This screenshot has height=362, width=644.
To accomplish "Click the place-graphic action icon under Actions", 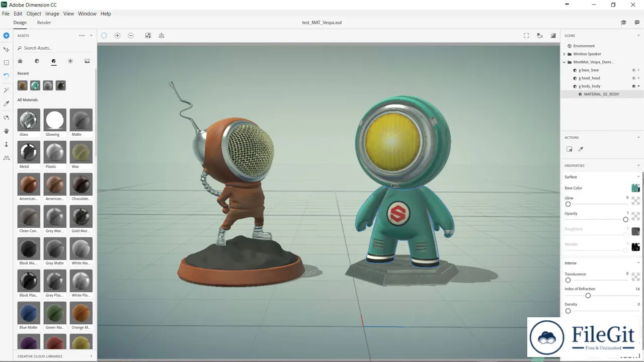I will point(569,149).
